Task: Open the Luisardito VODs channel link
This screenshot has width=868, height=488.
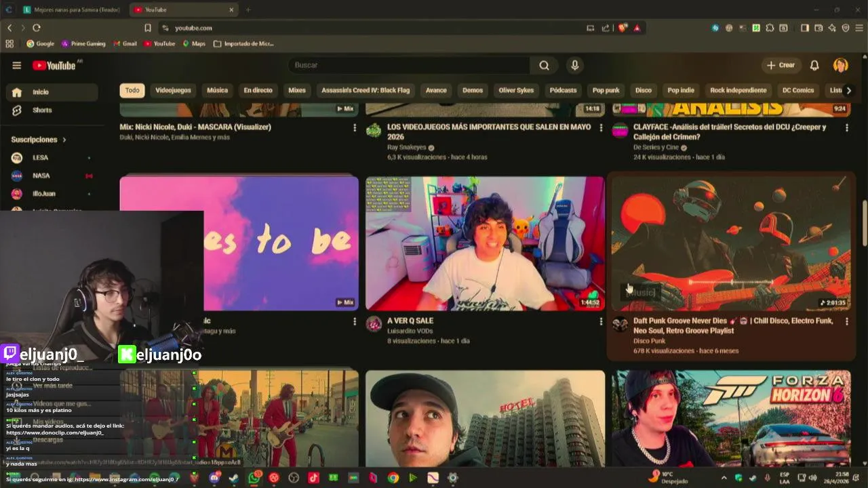Action: (410, 331)
